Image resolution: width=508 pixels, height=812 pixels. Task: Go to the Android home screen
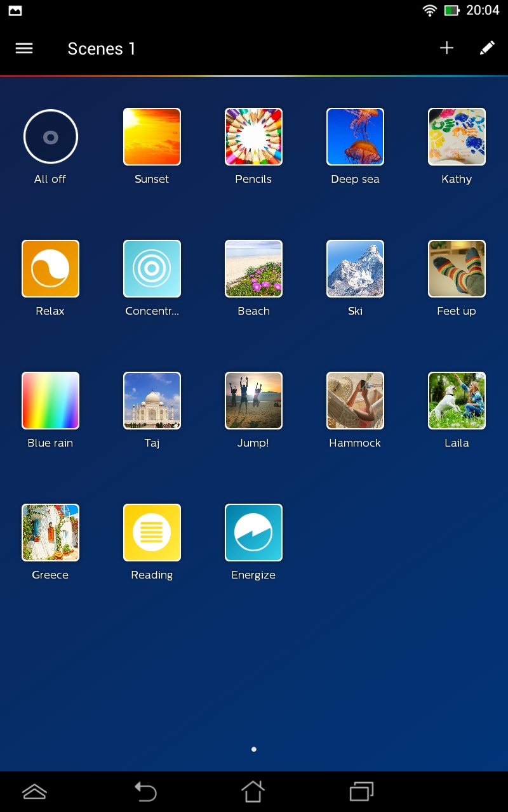[253, 792]
